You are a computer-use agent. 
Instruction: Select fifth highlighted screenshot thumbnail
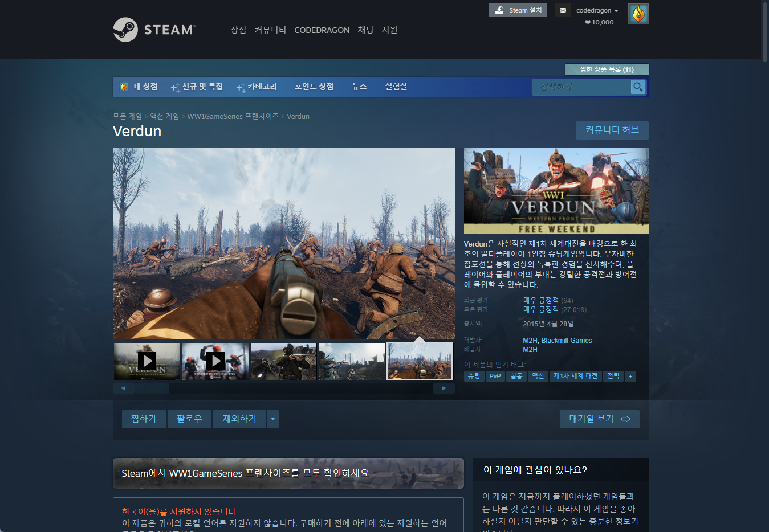pos(420,361)
